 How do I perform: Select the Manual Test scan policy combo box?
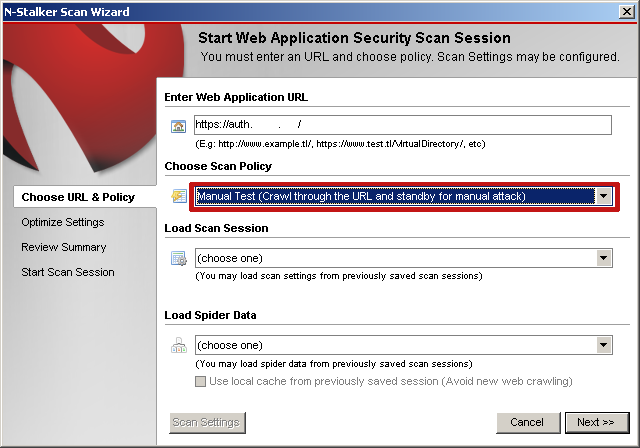pos(403,196)
